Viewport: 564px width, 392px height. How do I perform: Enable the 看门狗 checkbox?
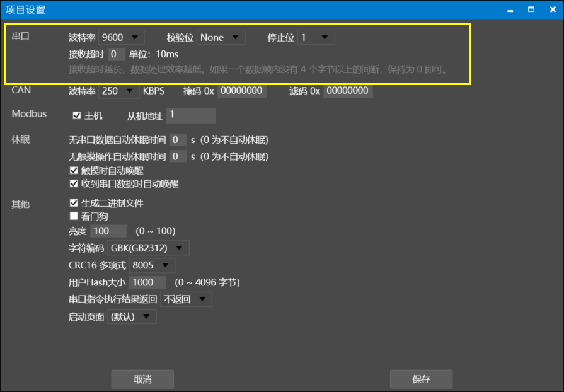point(74,216)
